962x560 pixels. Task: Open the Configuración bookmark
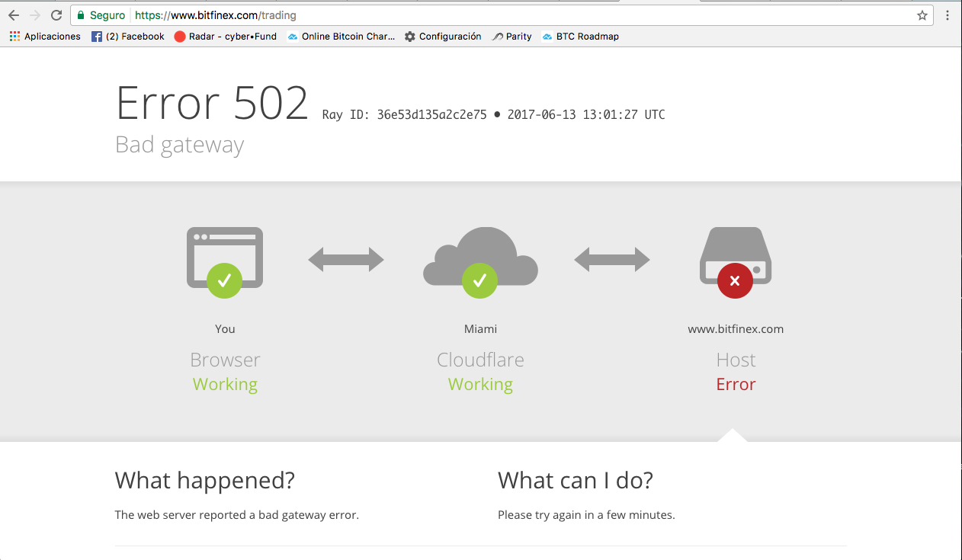click(443, 37)
